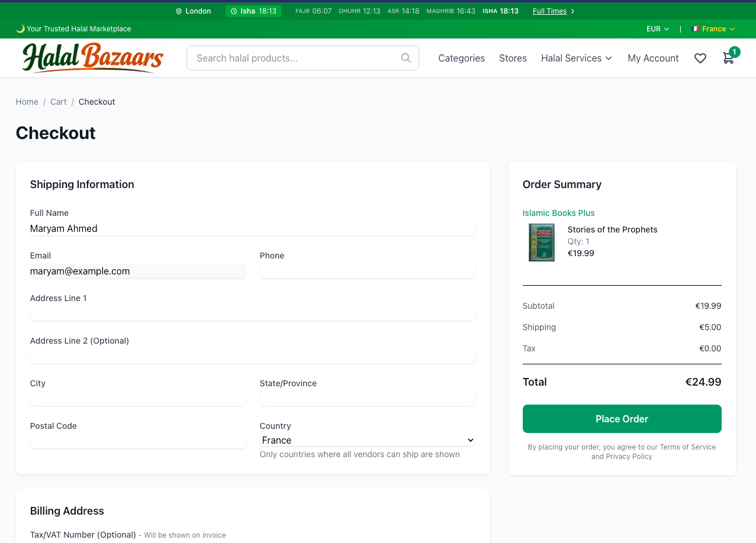Expand the Country select box
This screenshot has width=756, height=543.
click(x=367, y=440)
